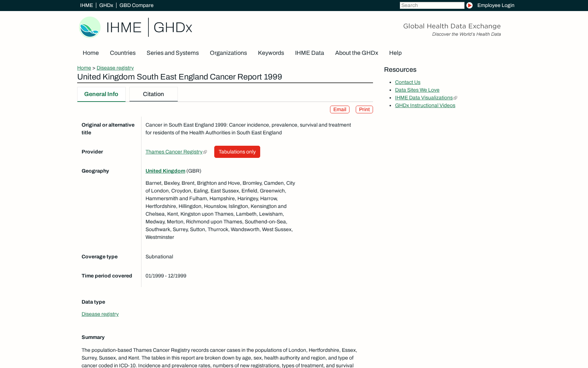Click the red Tabulations only button
Image resolution: width=588 pixels, height=368 pixels.
237,152
